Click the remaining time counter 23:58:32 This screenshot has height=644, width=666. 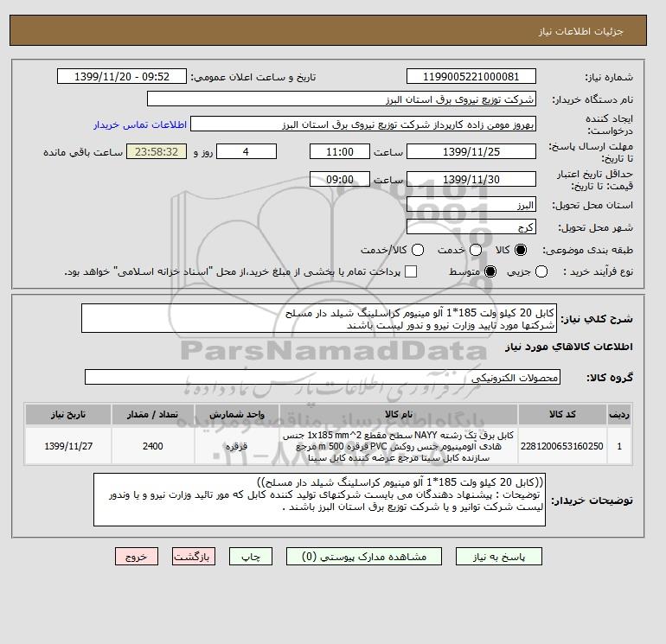157,151
